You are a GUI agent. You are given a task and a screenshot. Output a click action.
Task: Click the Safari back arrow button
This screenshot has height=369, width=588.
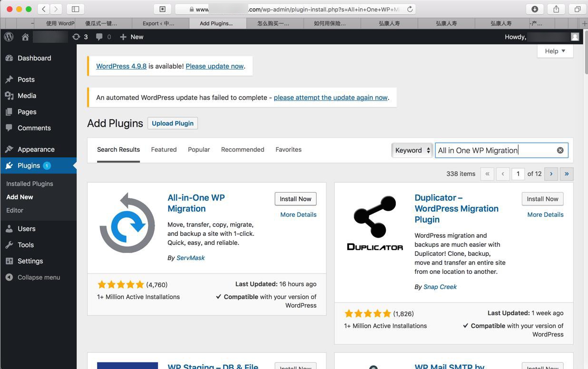[44, 9]
